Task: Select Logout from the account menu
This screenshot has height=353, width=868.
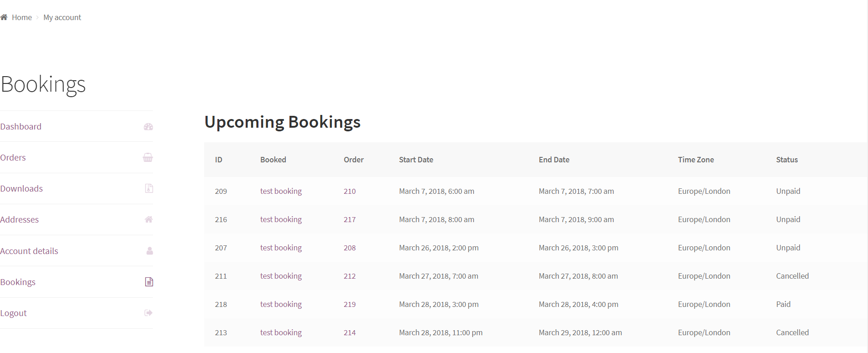Action: pos(14,313)
